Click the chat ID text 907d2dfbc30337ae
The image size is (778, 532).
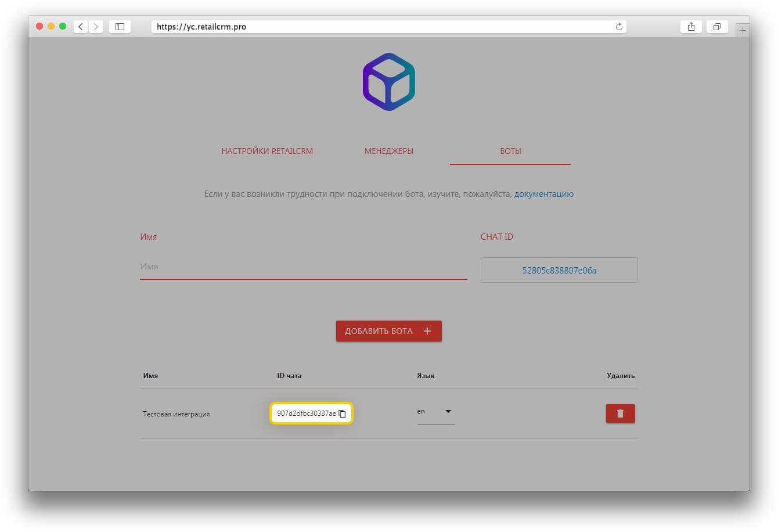(307, 414)
